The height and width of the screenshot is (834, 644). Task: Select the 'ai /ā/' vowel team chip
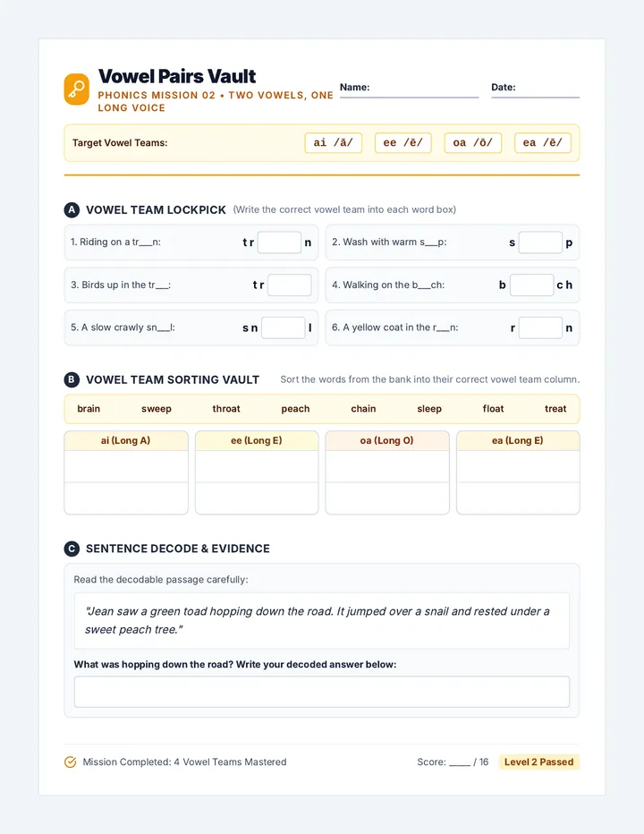334,142
